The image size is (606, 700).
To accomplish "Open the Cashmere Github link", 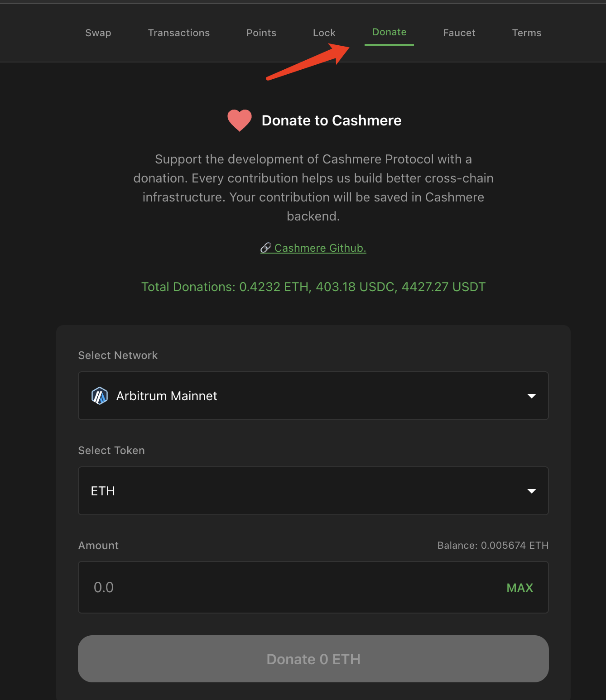I will (320, 248).
